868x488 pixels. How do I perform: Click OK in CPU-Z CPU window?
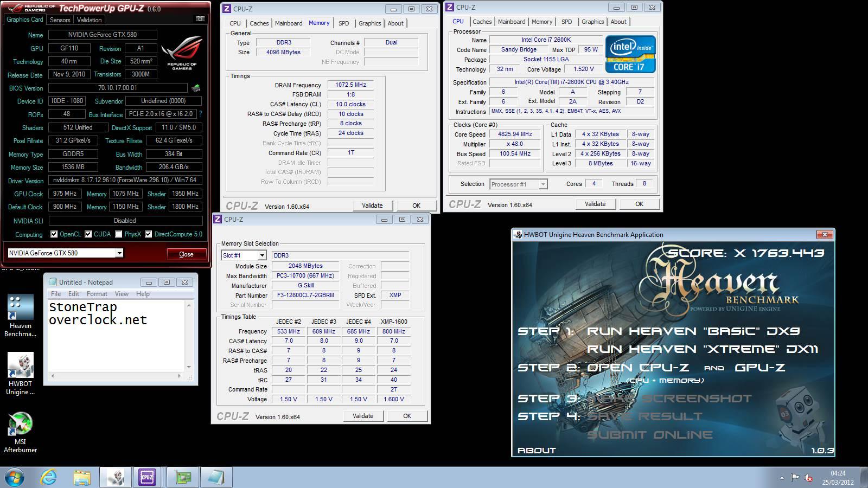tap(639, 204)
